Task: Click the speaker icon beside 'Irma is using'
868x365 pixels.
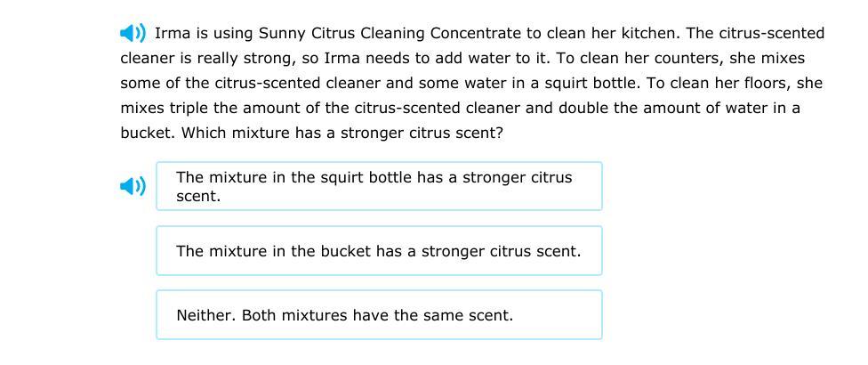Action: pyautogui.click(x=133, y=34)
